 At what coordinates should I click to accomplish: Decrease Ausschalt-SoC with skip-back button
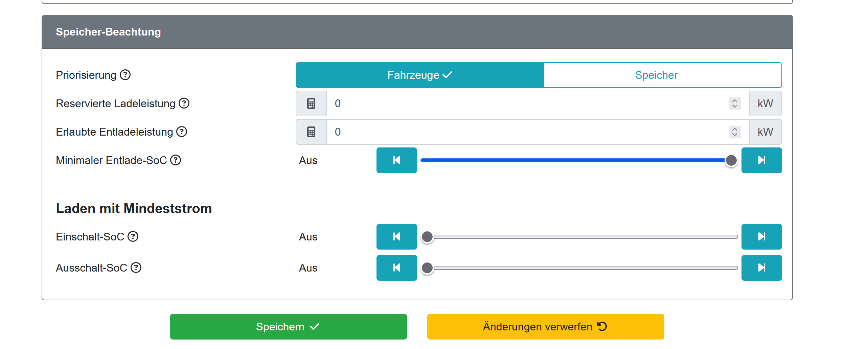396,268
